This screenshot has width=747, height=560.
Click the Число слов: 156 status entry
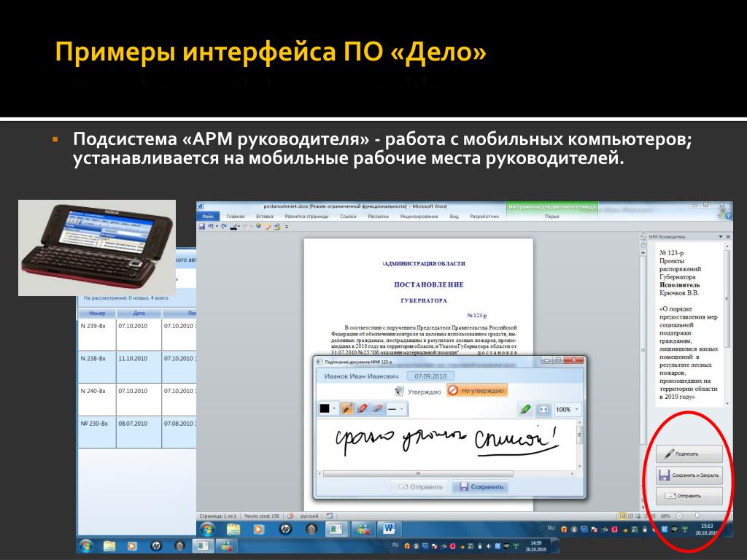click(x=262, y=516)
